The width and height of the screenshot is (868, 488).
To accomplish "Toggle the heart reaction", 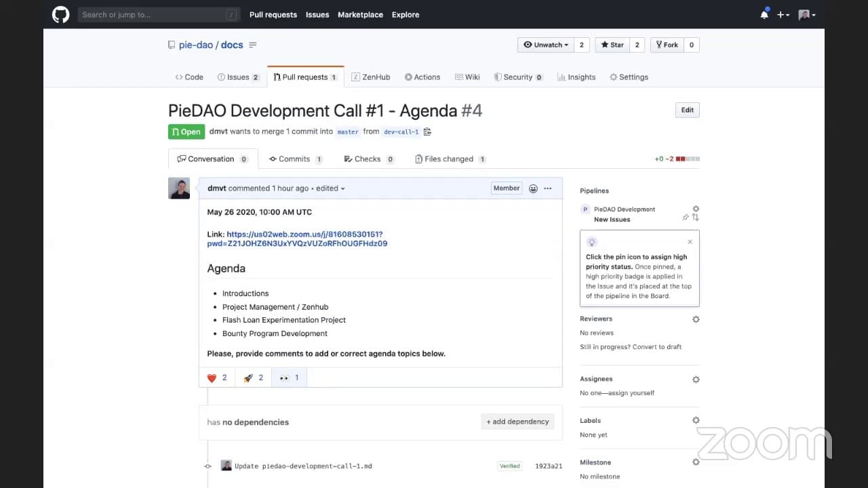I will [x=217, y=378].
